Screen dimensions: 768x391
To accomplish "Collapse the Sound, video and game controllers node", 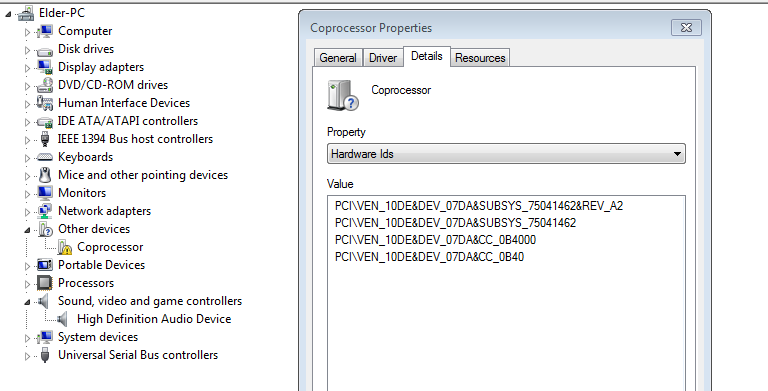I will (27, 302).
